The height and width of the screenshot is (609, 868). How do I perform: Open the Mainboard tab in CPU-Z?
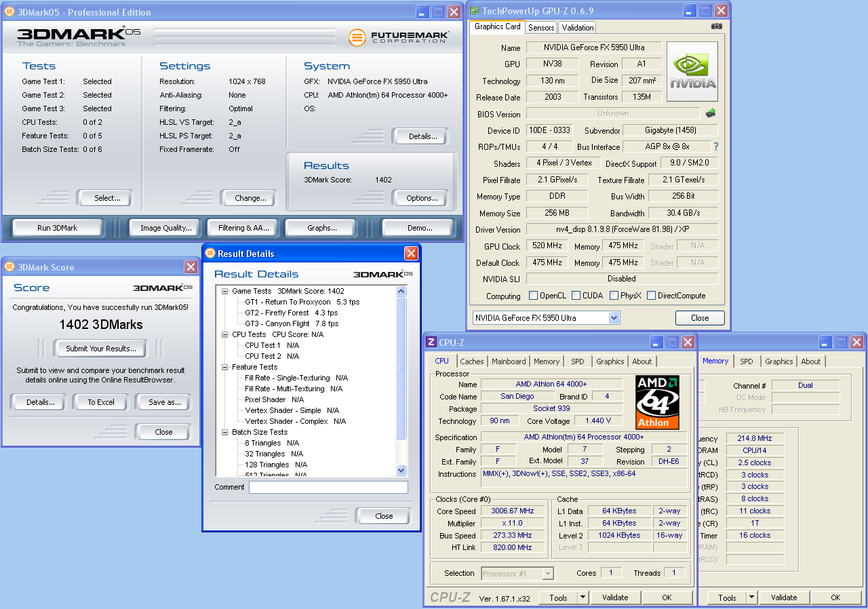coord(509,361)
